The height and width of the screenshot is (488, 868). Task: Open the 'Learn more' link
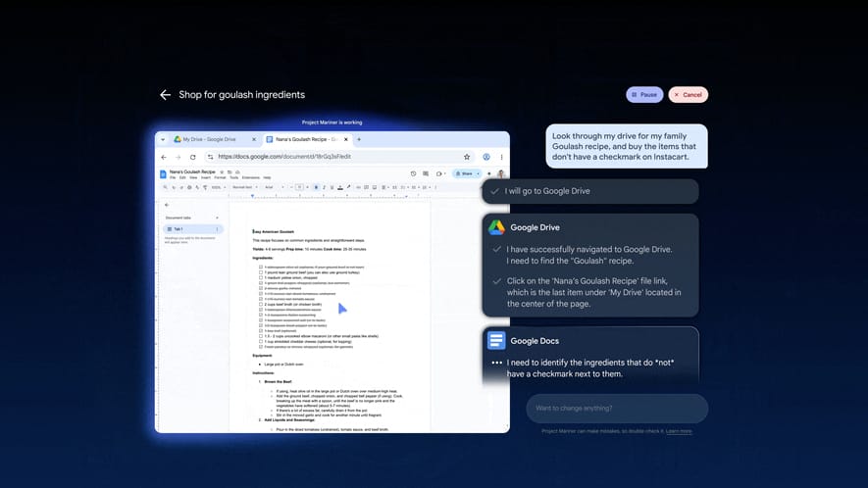tap(679, 431)
